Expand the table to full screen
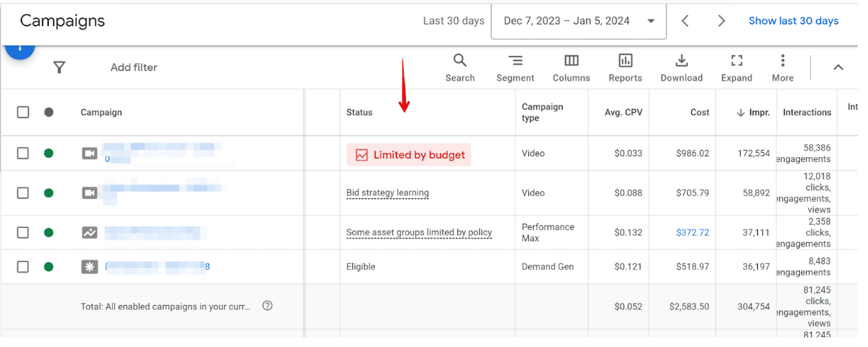 [736, 67]
